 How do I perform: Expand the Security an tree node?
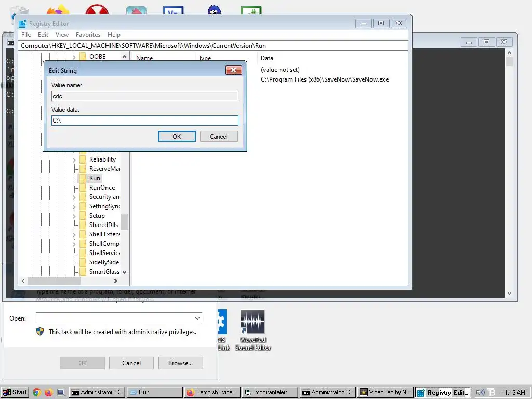click(74, 197)
